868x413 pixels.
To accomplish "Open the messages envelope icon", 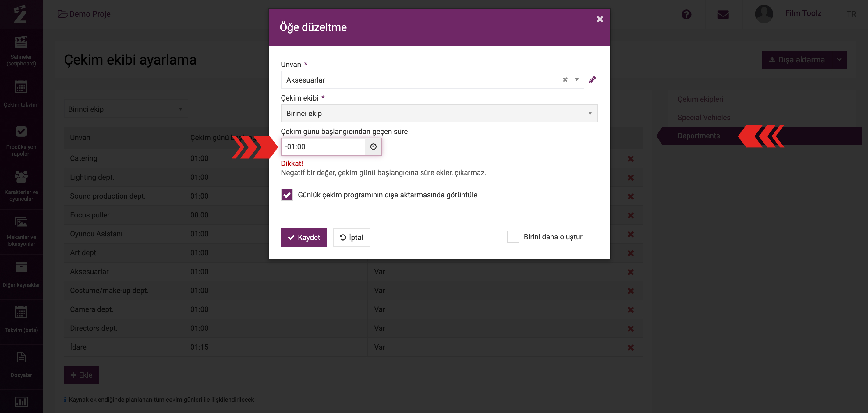I will (723, 14).
